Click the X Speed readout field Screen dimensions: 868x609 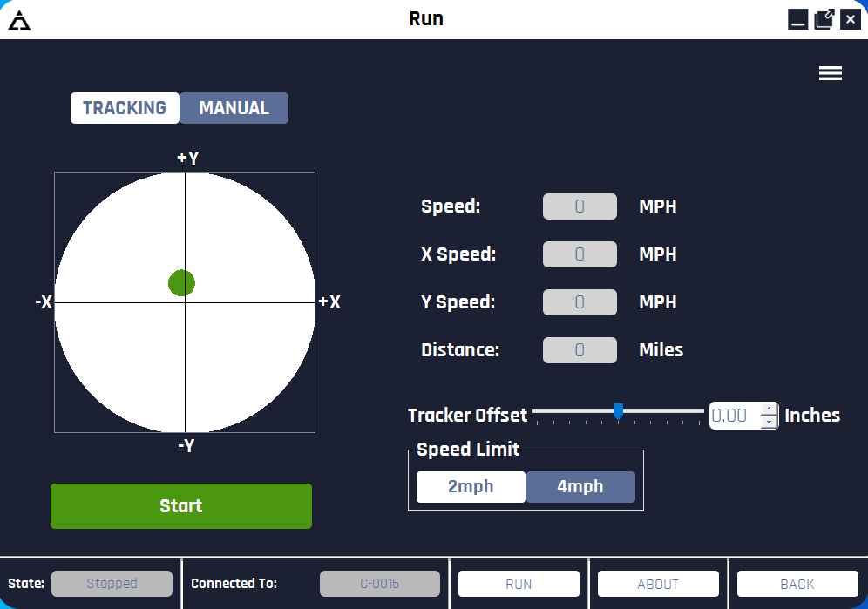point(580,254)
